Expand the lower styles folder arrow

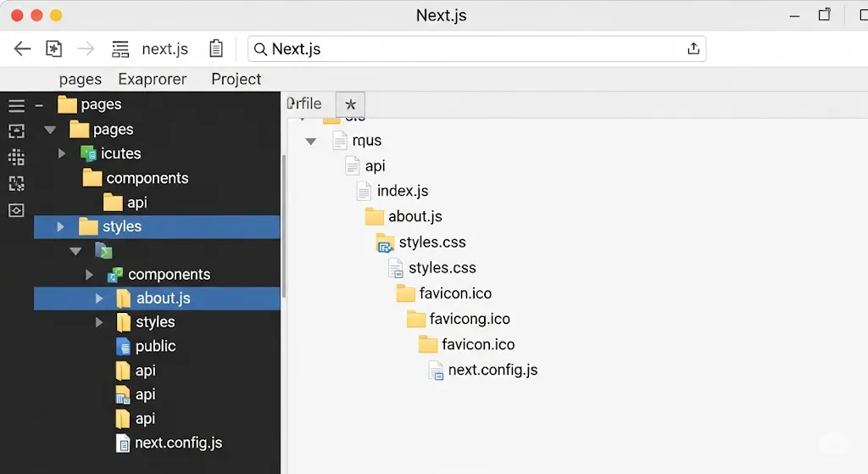[98, 322]
